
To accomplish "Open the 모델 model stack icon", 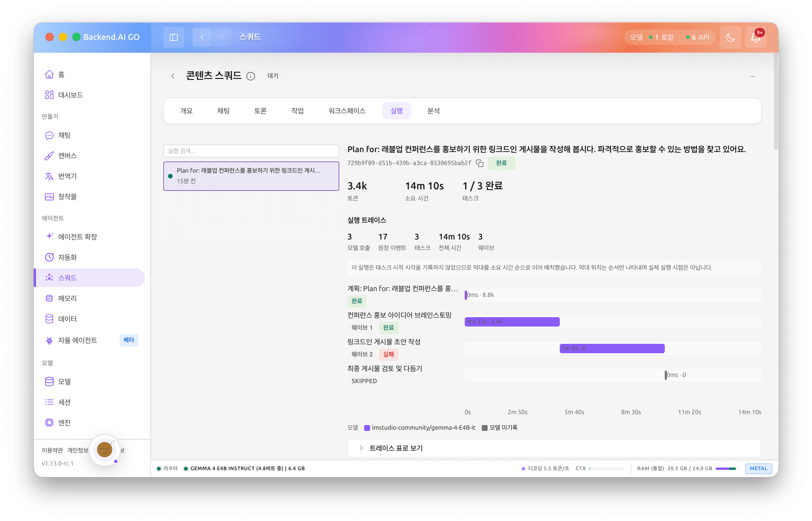I will coord(50,382).
